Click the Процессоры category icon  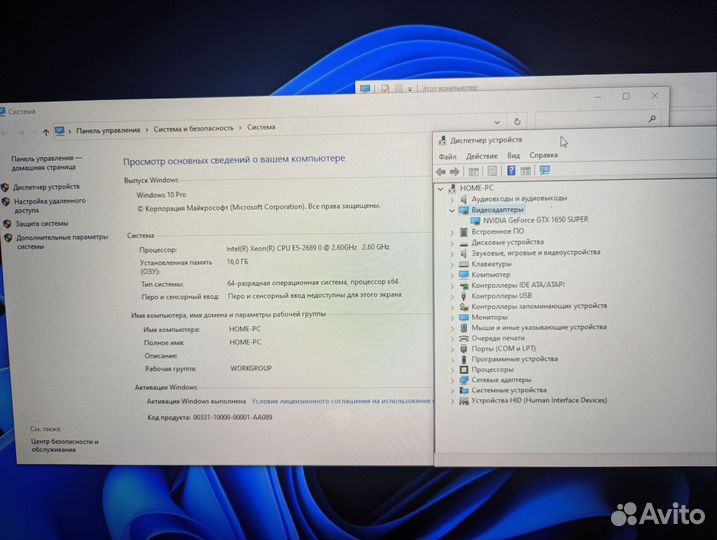point(463,369)
